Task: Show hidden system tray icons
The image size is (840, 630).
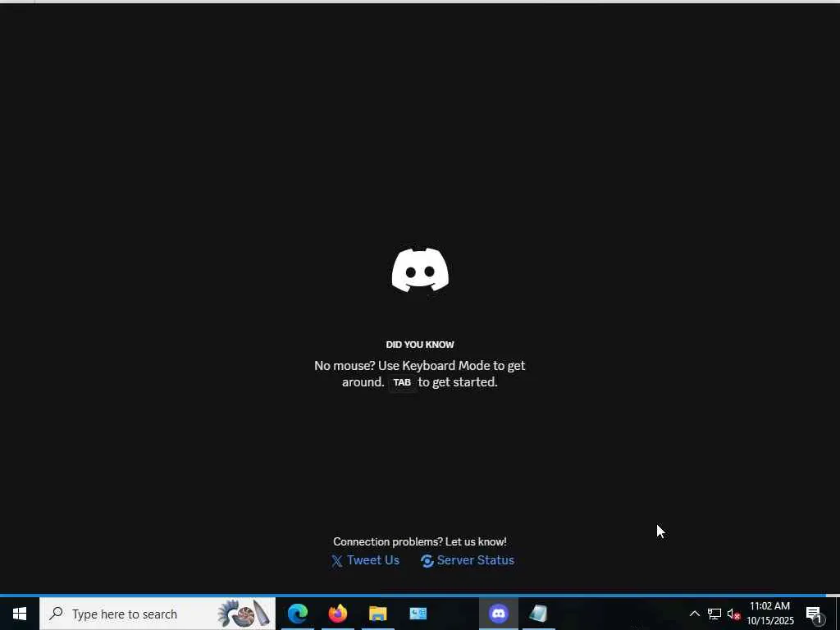Action: click(694, 614)
